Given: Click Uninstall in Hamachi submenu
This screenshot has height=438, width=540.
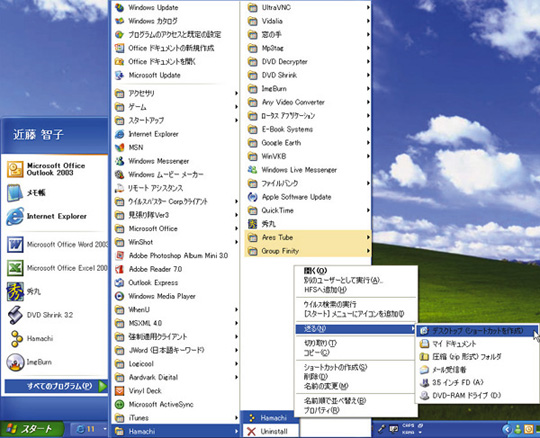Looking at the screenshot, I should (271, 431).
